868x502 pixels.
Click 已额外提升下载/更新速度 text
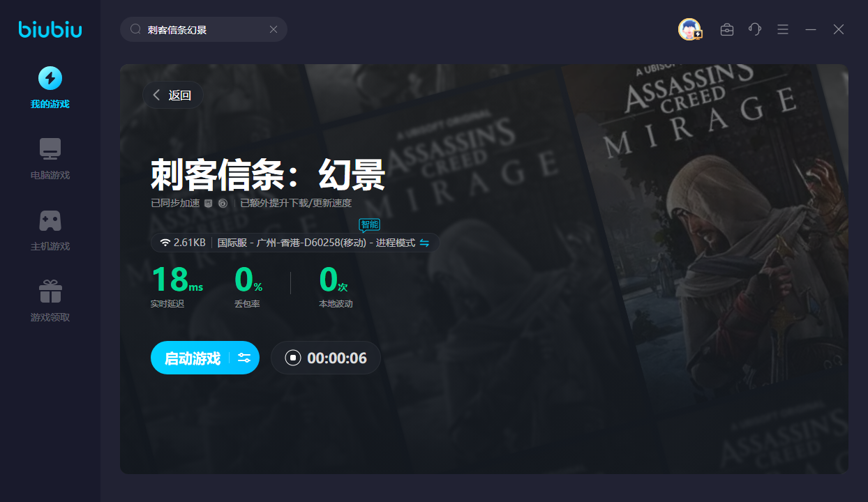[296, 204]
